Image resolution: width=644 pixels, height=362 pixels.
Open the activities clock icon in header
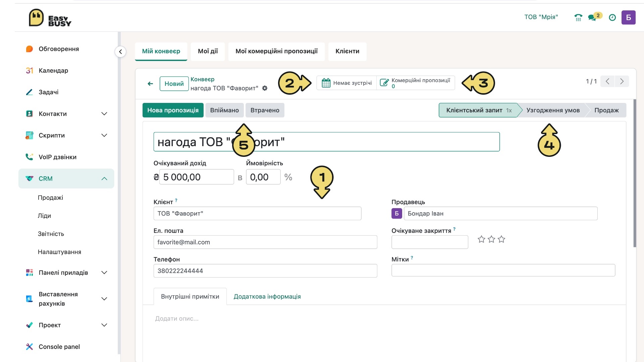click(x=612, y=17)
